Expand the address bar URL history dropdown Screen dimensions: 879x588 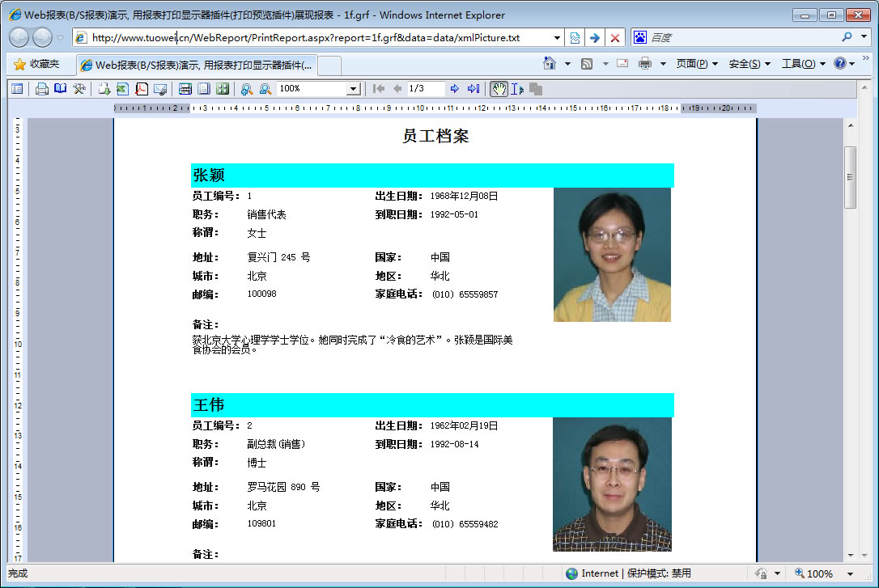pos(557,38)
